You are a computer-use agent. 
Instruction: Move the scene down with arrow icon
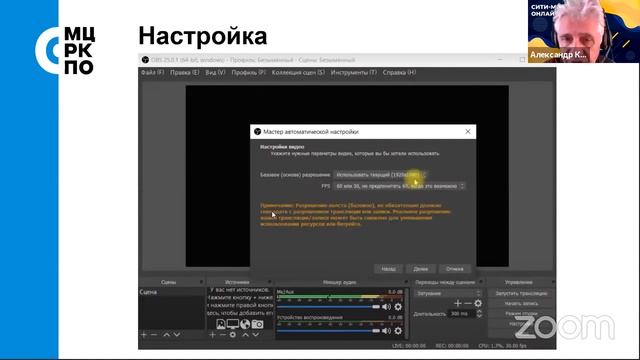pyautogui.click(x=177, y=335)
